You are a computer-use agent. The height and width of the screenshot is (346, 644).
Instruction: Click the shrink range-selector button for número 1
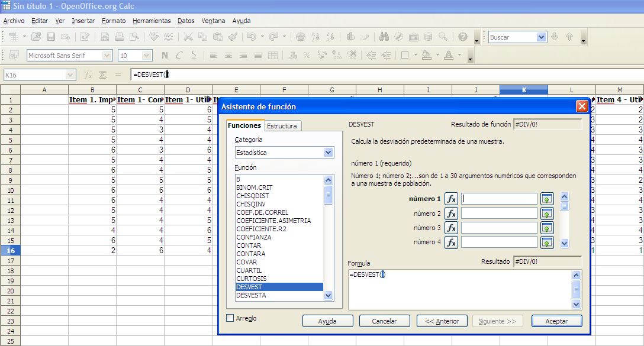(x=547, y=199)
